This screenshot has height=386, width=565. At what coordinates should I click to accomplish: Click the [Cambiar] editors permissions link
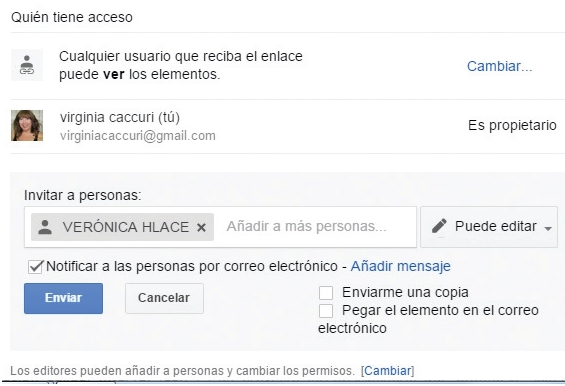388,371
